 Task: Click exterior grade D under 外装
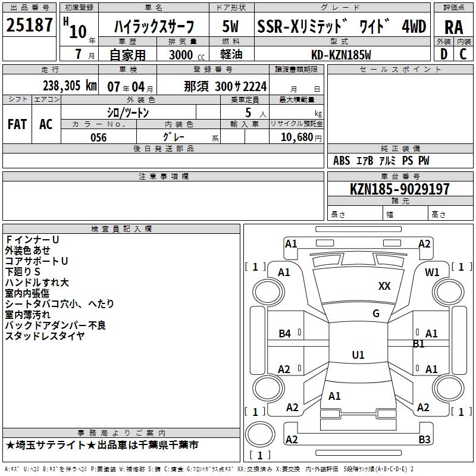click(x=444, y=54)
